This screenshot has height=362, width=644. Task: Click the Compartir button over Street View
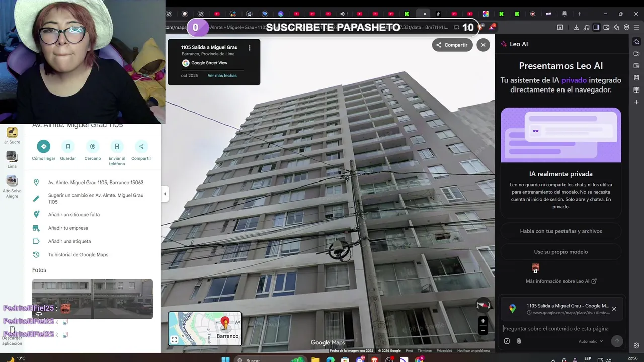click(x=452, y=45)
